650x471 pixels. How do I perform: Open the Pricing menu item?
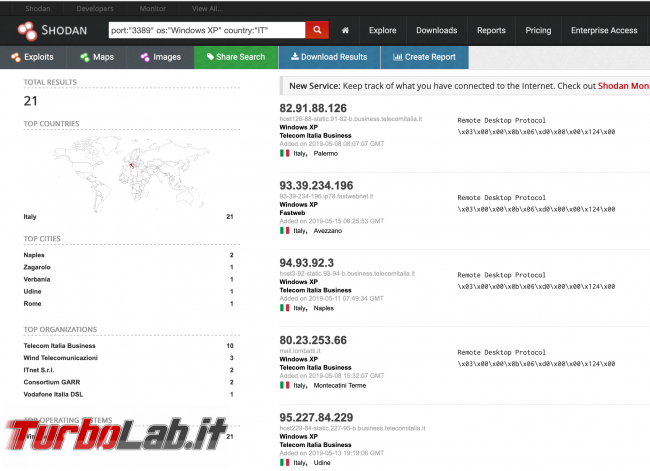point(538,30)
